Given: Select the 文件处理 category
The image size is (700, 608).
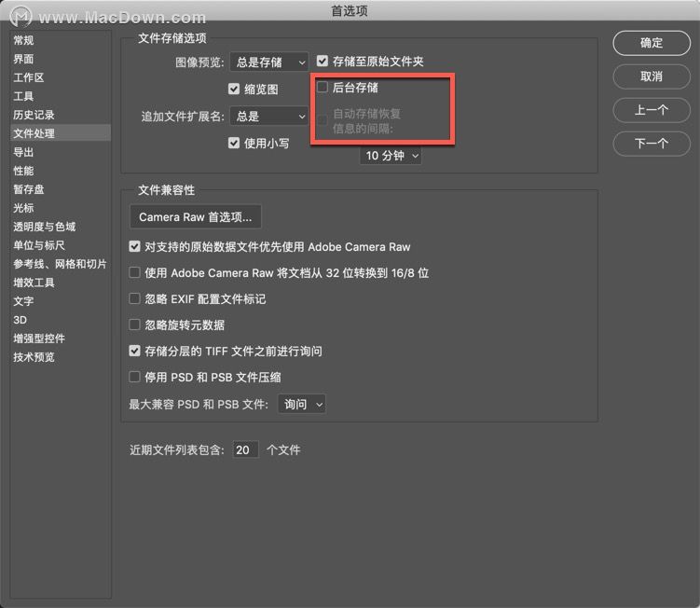Looking at the screenshot, I should pos(61,133).
